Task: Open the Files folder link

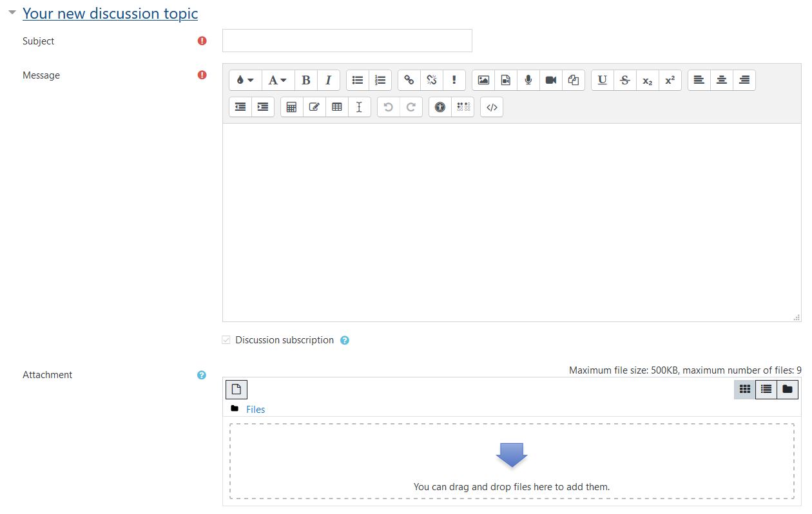Action: (255, 409)
